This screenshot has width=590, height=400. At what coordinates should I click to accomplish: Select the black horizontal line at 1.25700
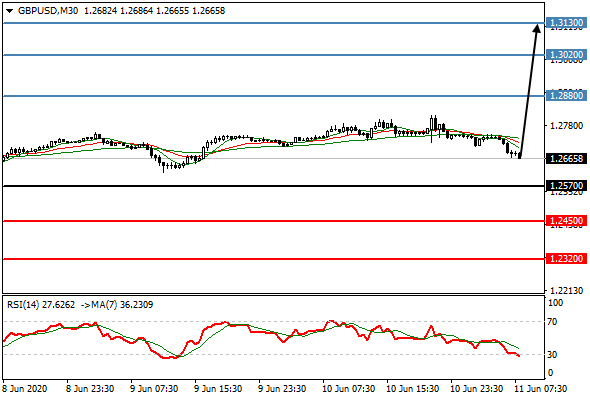pyautogui.click(x=274, y=186)
